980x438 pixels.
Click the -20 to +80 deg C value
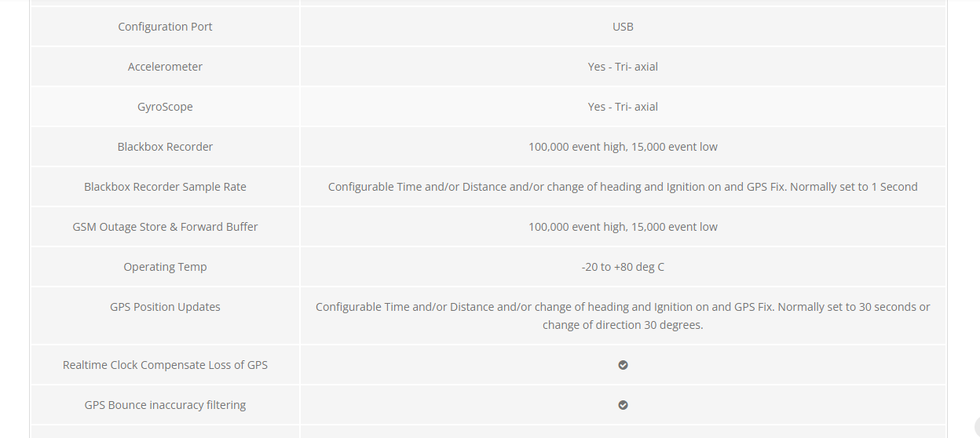click(x=623, y=267)
